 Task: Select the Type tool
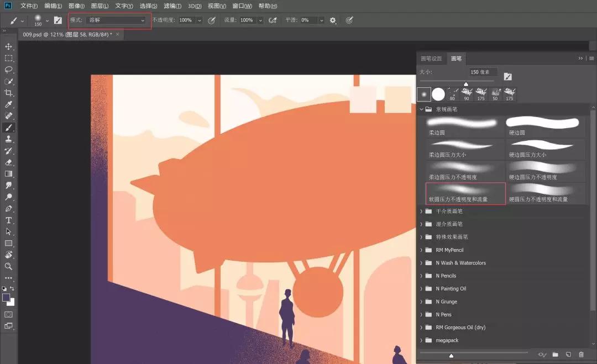point(9,220)
